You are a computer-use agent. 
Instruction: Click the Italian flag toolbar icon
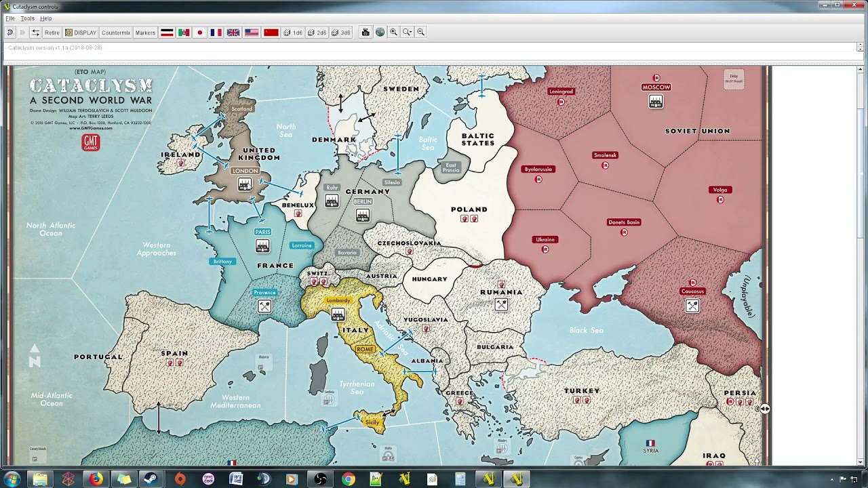coord(184,33)
